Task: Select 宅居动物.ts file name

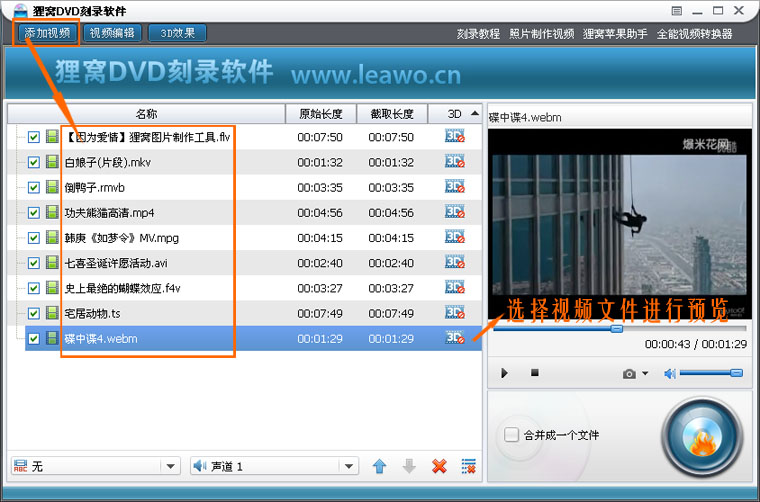Action: pyautogui.click(x=92, y=314)
